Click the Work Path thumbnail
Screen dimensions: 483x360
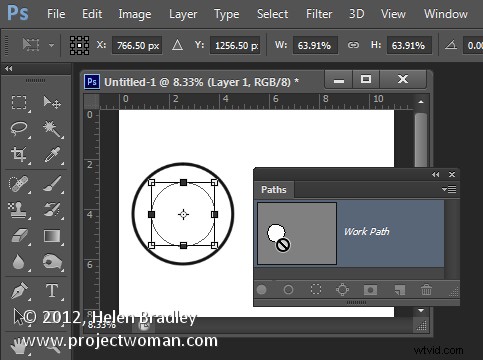[x=297, y=233]
